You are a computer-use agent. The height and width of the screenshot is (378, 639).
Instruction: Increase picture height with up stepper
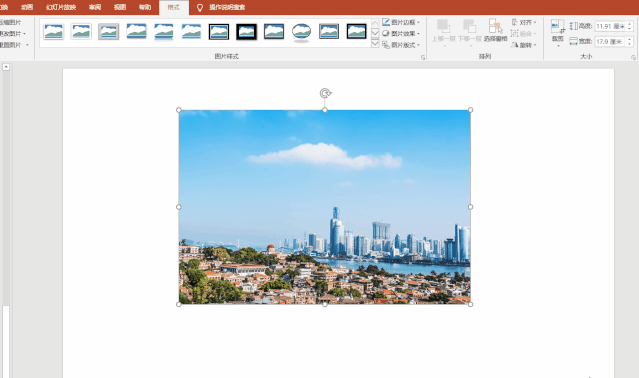(629, 24)
